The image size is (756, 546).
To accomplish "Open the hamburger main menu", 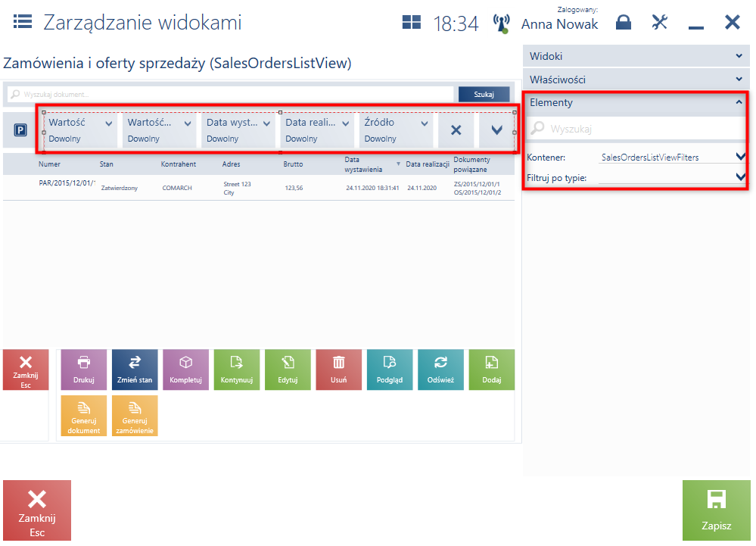I will [23, 22].
